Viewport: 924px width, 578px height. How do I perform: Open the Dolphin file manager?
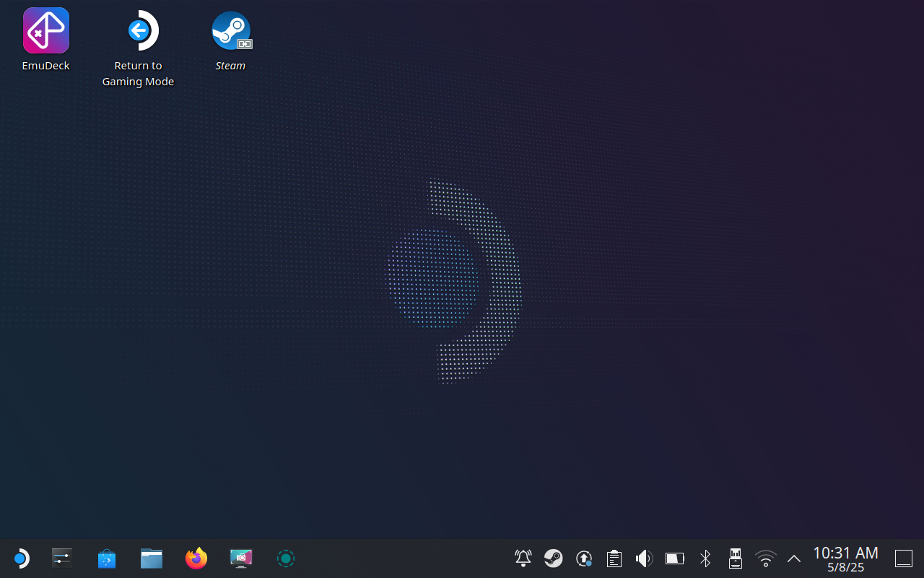pyautogui.click(x=151, y=558)
